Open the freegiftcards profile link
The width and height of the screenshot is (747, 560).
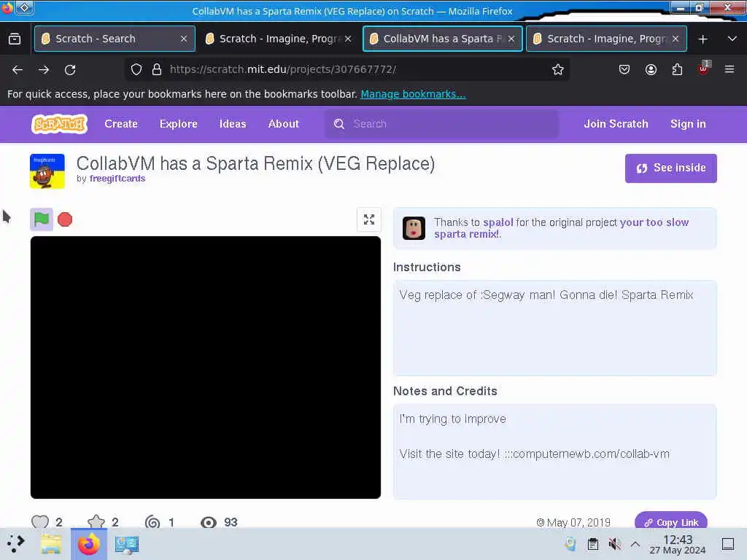point(117,179)
